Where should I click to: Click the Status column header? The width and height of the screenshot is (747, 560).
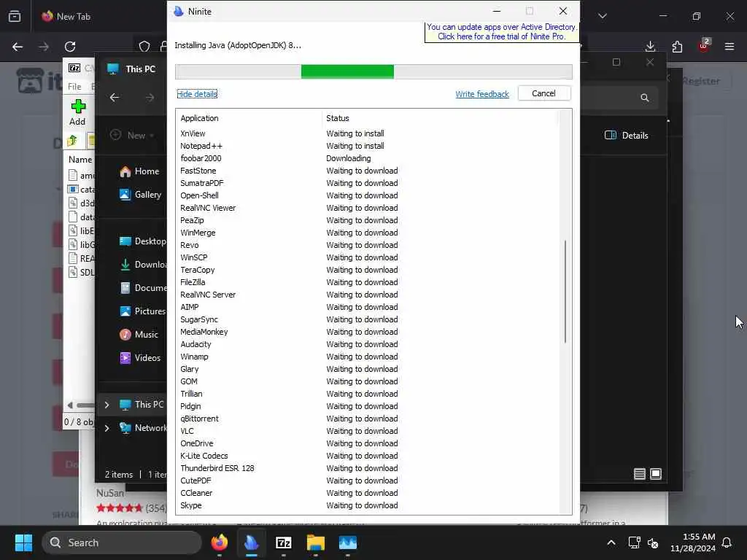(440, 118)
